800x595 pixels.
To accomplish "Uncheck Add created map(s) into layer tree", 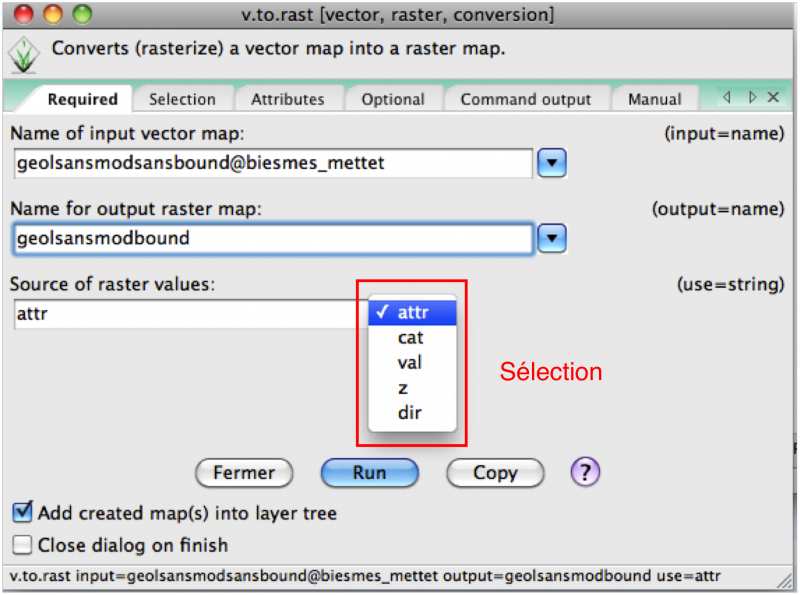I will pyautogui.click(x=22, y=514).
